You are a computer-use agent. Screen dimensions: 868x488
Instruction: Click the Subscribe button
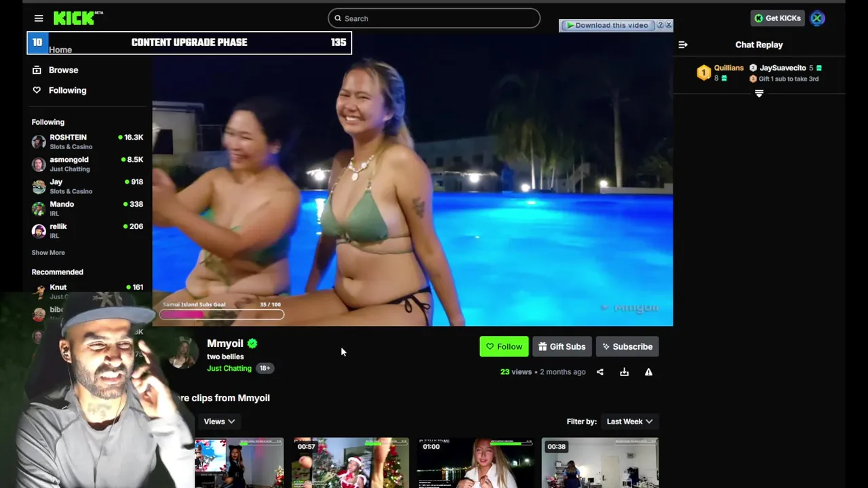pyautogui.click(x=627, y=346)
